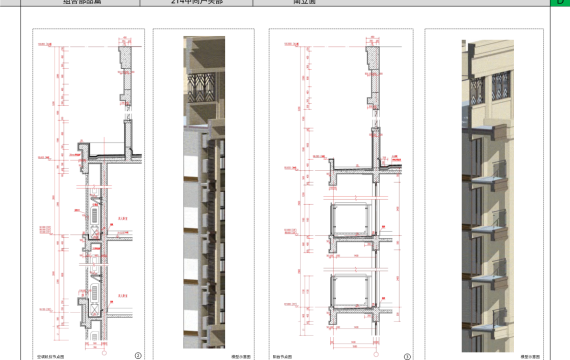Image resolution: width=570 pixels, height=360 pixels.
Task: Select topmost balcony slab in balcony rendering
Action: click(x=487, y=132)
